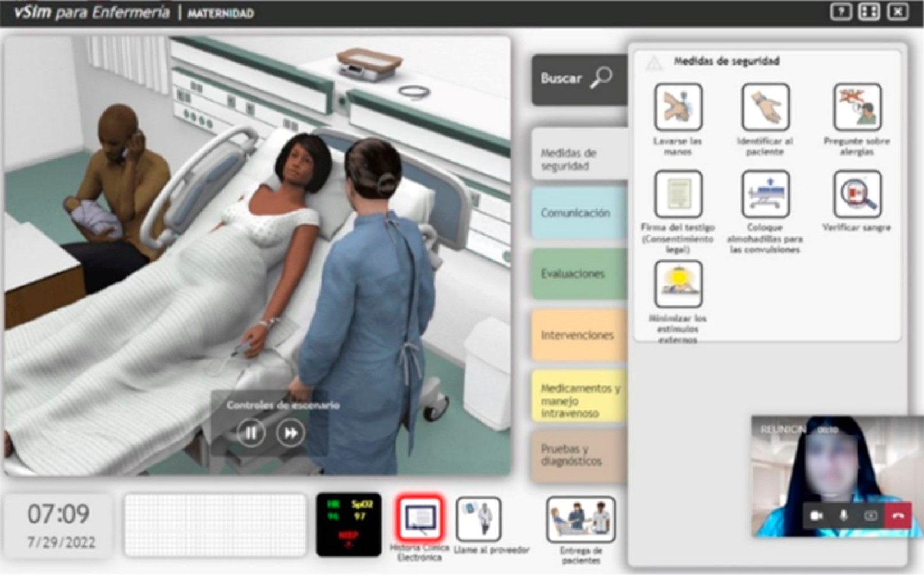Click the Buscar search button
The image size is (924, 575).
[578, 79]
